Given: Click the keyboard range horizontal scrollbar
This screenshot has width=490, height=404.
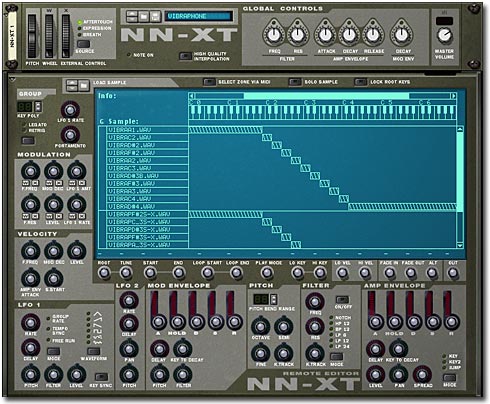Looking at the screenshot, I should pos(326,96).
